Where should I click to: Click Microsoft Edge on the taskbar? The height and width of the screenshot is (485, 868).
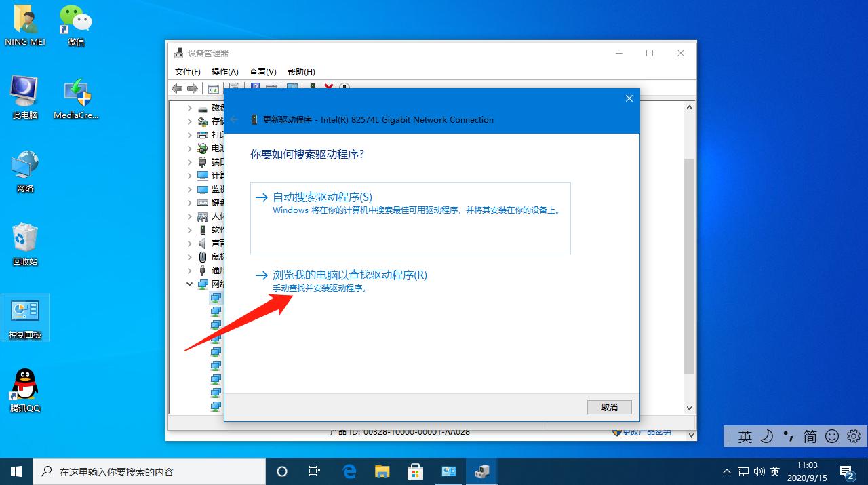coord(349,471)
